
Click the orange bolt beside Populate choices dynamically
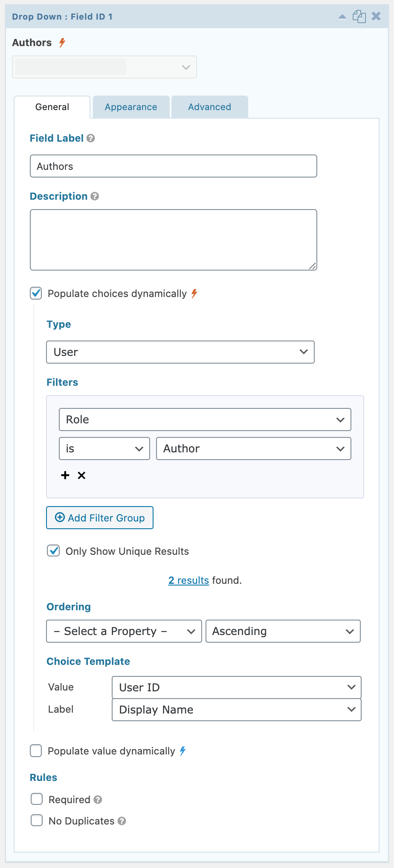click(x=194, y=294)
